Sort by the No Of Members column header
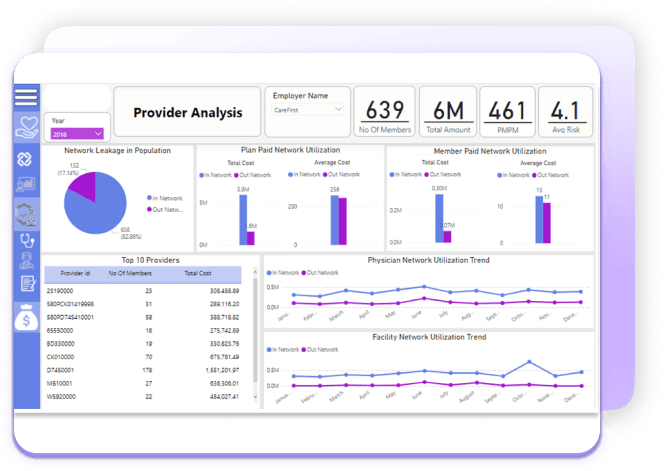The image size is (665, 471). [130, 273]
